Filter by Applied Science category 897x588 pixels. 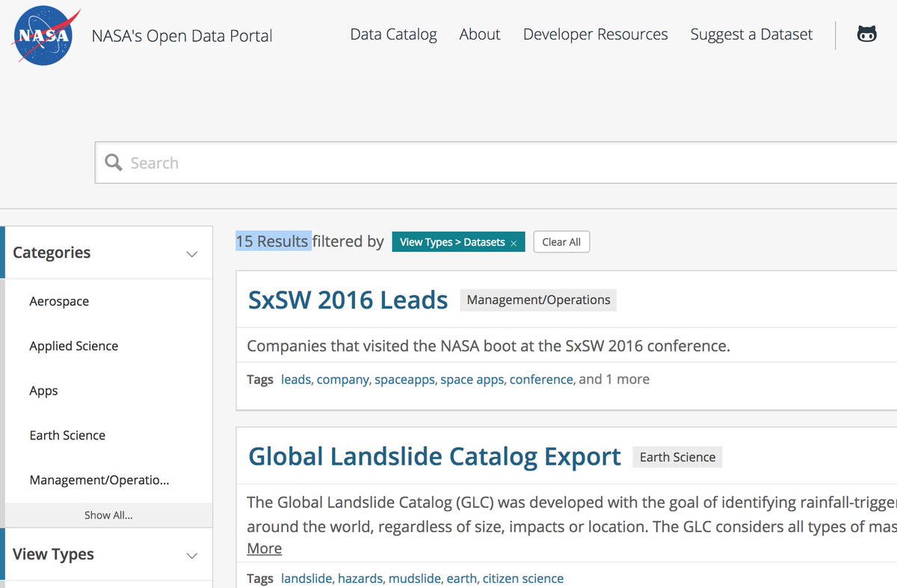(x=73, y=346)
